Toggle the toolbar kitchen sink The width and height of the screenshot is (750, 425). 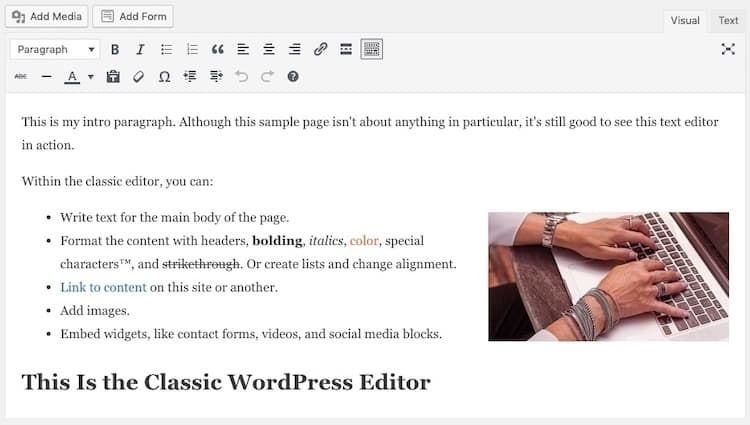point(372,49)
